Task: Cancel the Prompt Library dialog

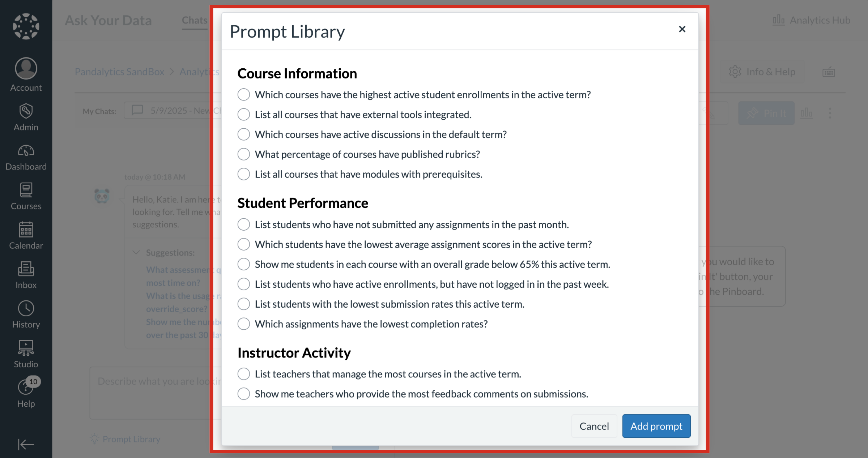Action: tap(594, 426)
